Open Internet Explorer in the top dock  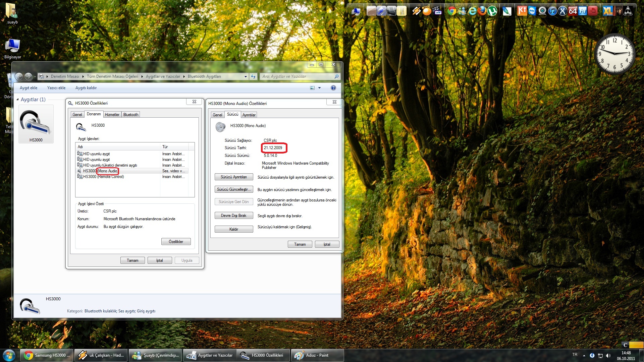[x=472, y=11]
